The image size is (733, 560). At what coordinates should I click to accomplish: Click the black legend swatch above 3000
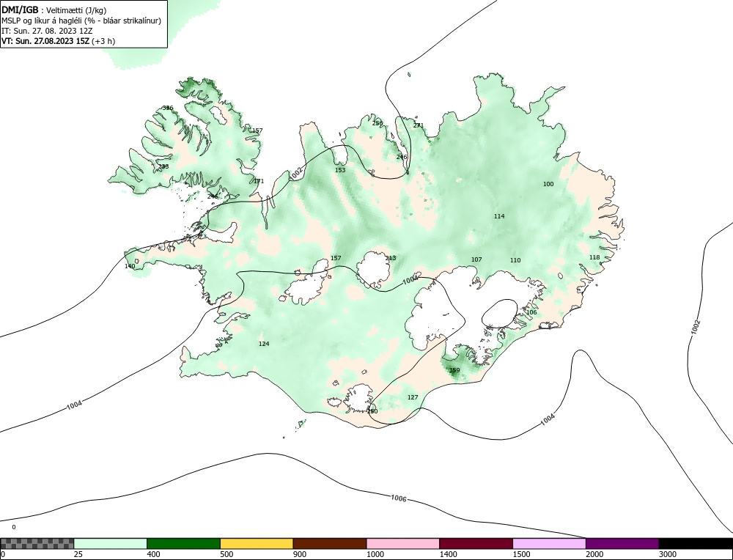tap(696, 543)
